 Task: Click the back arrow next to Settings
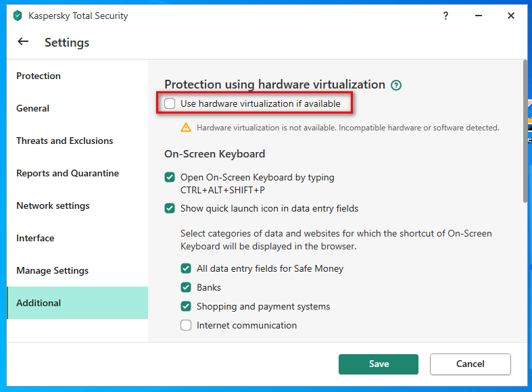(23, 42)
